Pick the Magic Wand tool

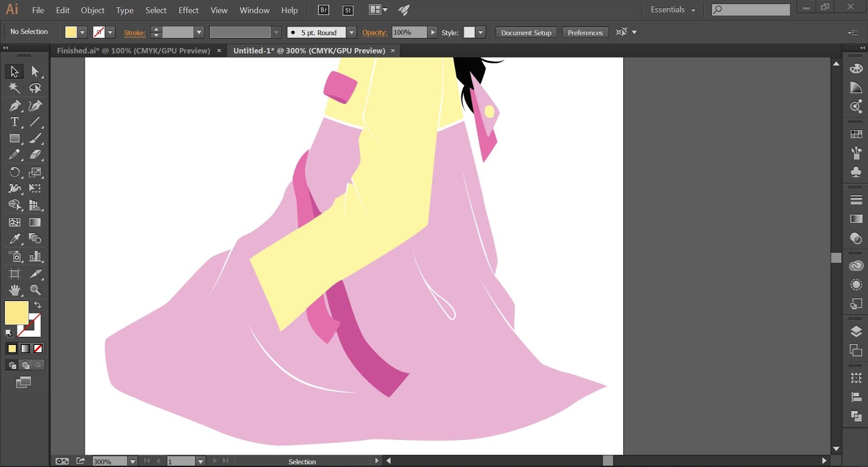click(x=15, y=88)
